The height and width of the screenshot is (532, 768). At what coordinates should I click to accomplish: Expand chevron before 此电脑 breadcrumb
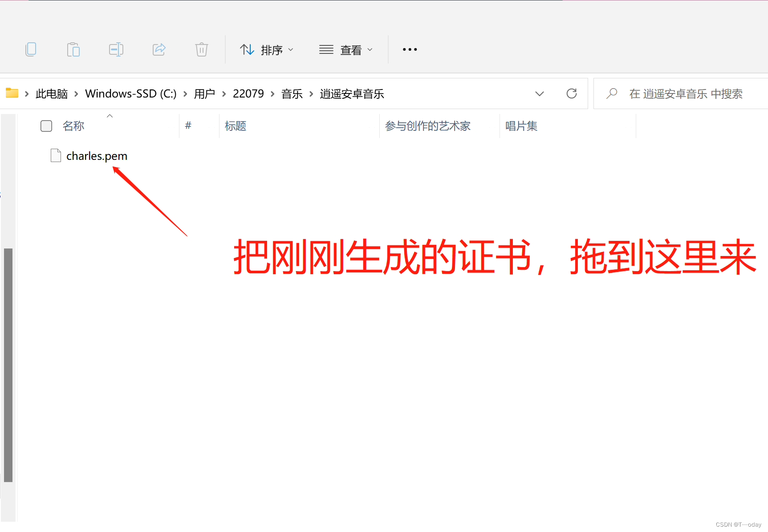point(27,94)
